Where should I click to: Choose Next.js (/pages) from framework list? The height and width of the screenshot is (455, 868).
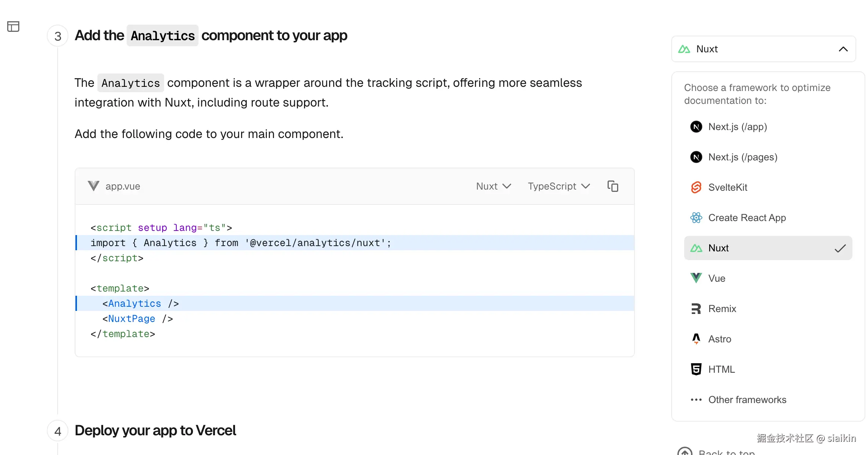pyautogui.click(x=743, y=157)
